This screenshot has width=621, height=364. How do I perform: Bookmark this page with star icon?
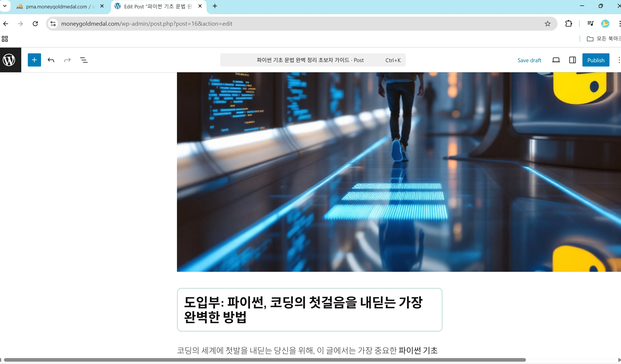(x=547, y=24)
